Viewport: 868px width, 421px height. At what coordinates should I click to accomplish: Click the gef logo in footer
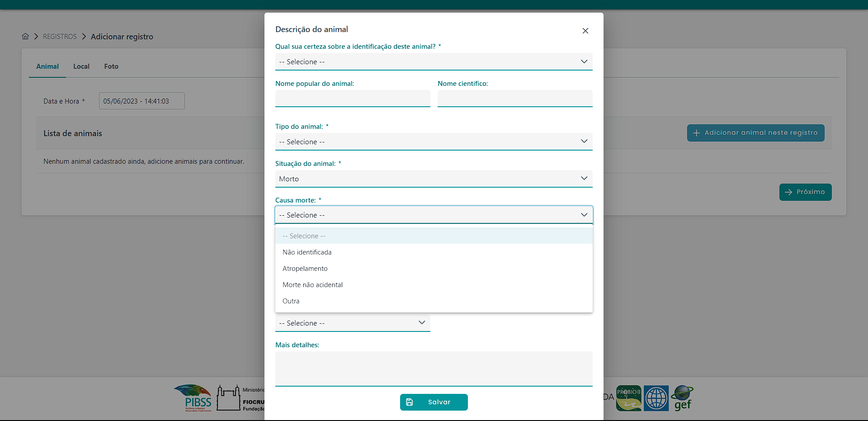[x=682, y=398]
